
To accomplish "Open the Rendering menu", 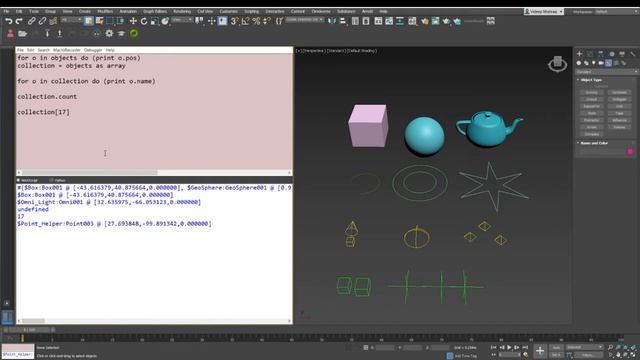I will point(182,11).
